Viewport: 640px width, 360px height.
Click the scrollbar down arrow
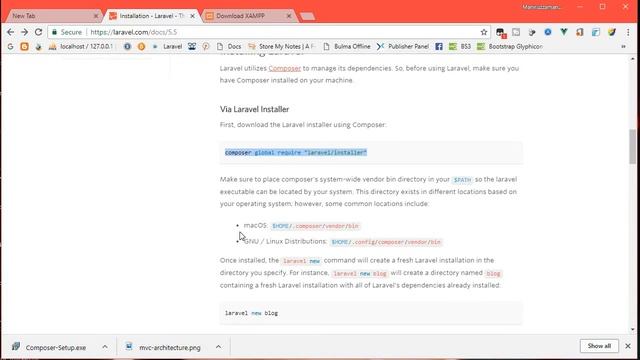click(632, 329)
